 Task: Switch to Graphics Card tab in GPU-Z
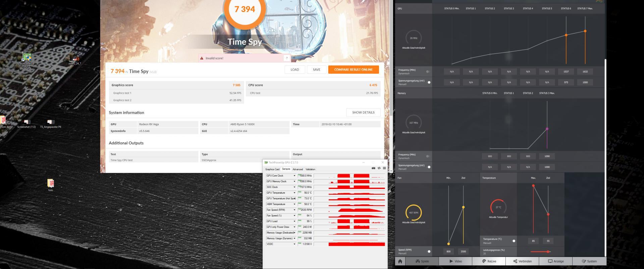point(272,169)
